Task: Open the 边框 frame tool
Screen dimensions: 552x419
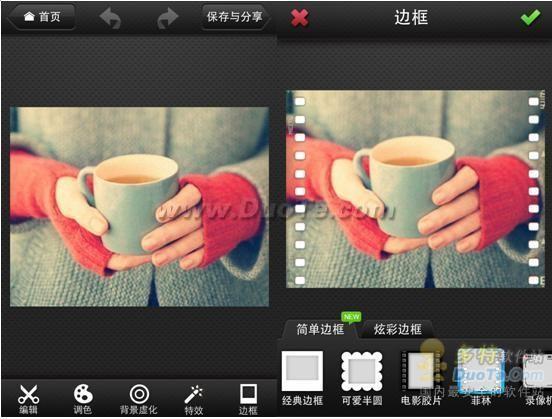Action: (248, 399)
